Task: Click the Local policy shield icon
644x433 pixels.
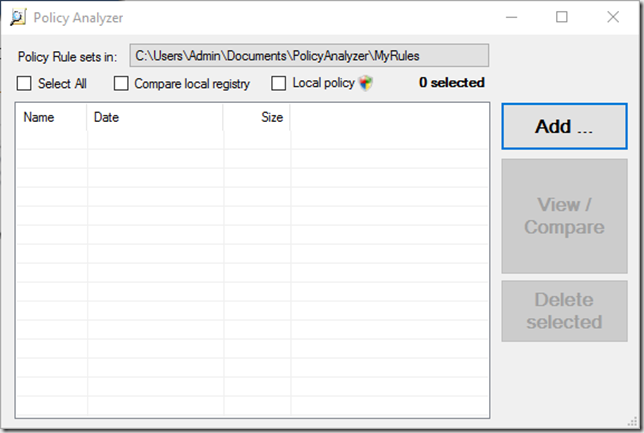Action: pyautogui.click(x=366, y=83)
